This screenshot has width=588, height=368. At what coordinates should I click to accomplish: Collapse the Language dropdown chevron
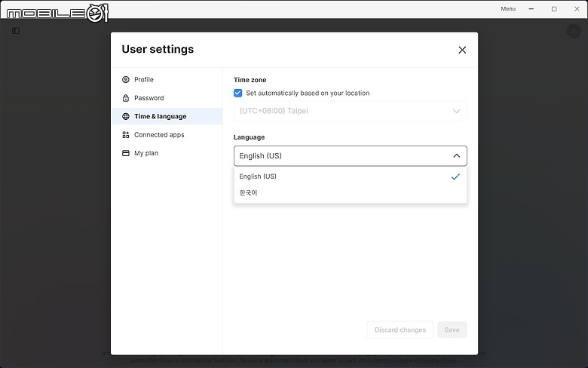(456, 156)
